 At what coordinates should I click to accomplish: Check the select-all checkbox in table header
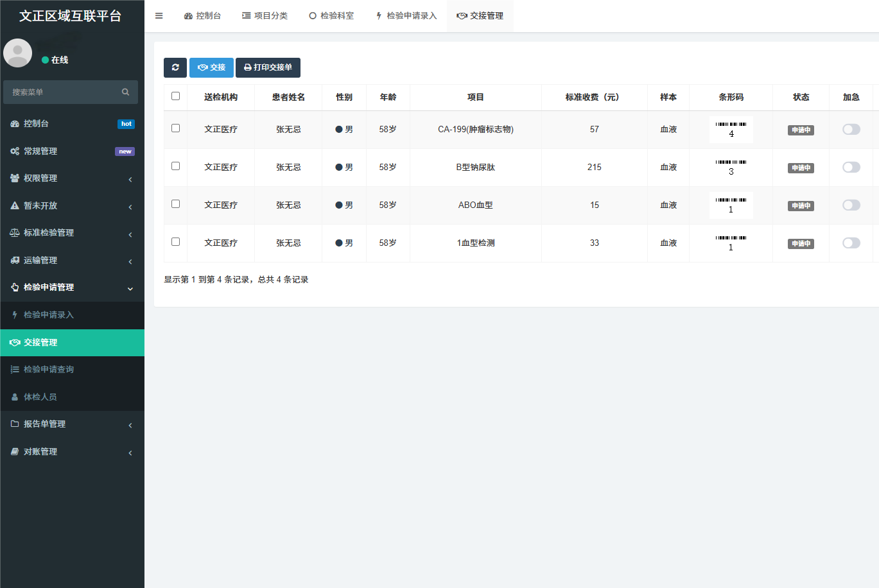point(175,96)
